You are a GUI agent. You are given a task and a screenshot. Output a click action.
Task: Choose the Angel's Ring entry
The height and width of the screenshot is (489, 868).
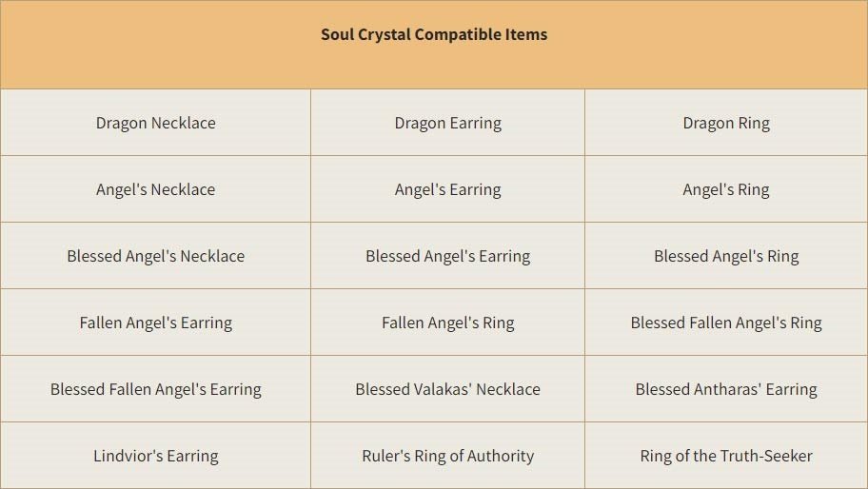tap(726, 189)
